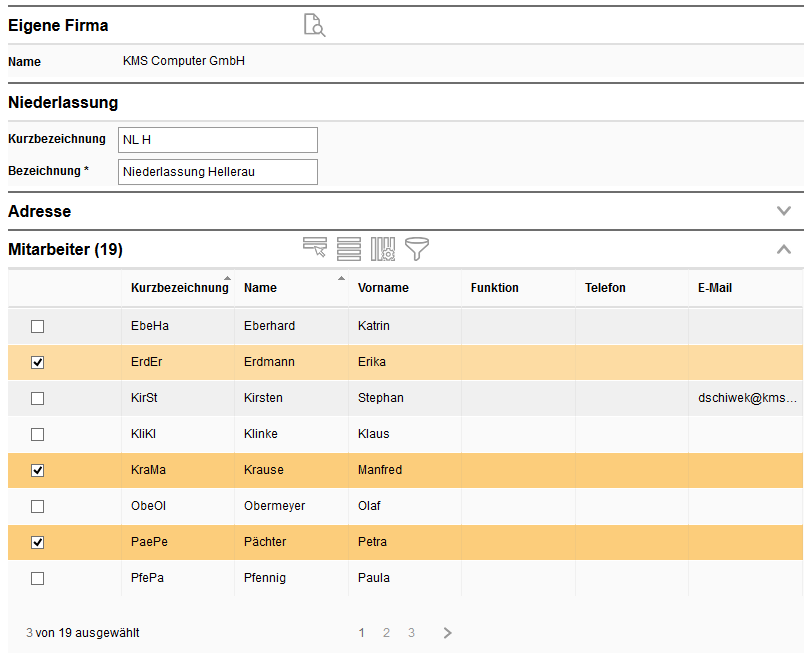Expand the Adresse section
The image size is (811, 657).
[x=784, y=211]
